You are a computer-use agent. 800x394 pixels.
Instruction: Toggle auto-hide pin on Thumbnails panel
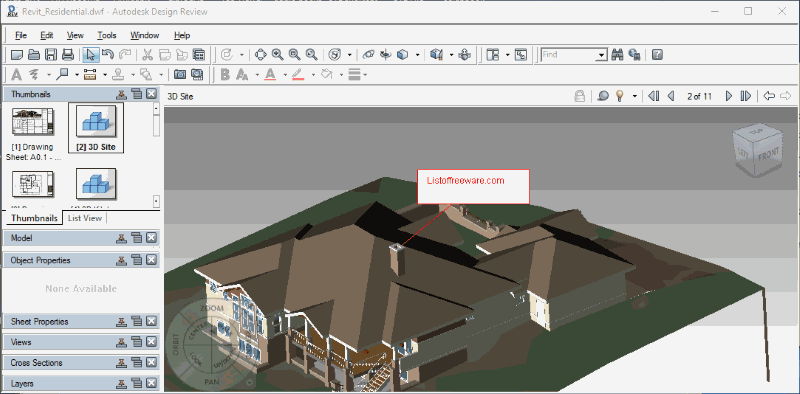[121, 94]
